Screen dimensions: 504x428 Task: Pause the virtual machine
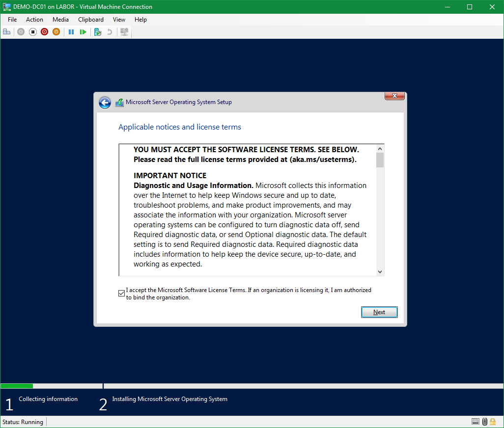click(71, 32)
